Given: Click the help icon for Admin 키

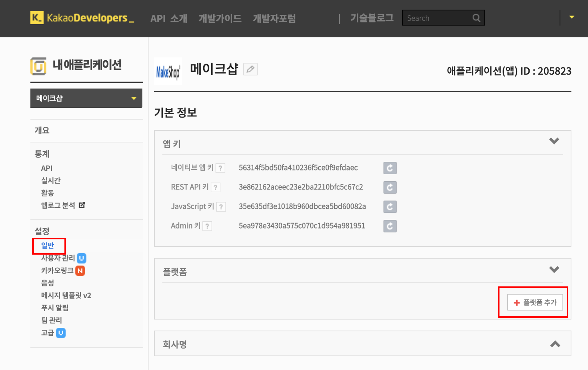Looking at the screenshot, I should click(x=207, y=226).
